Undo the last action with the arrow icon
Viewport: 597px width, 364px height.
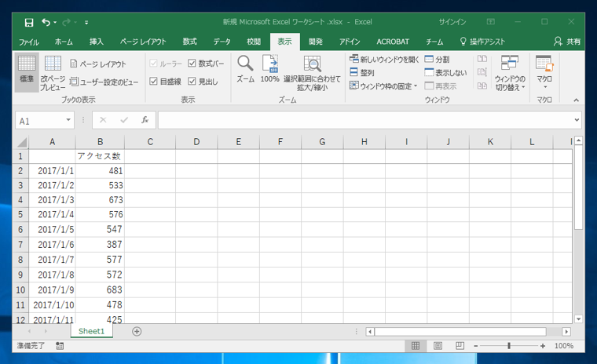point(46,23)
